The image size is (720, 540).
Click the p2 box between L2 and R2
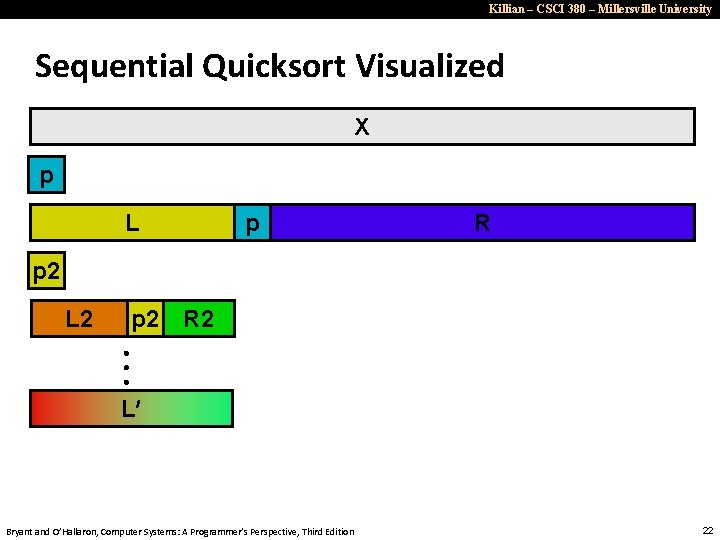(146, 319)
